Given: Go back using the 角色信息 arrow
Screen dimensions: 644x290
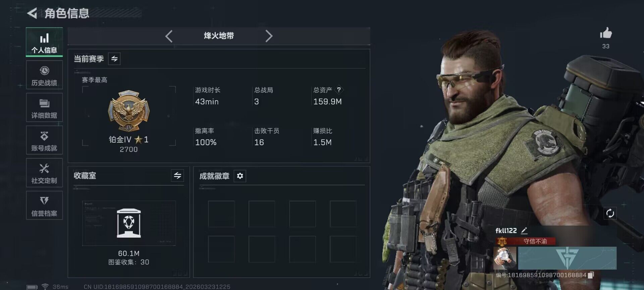Looking at the screenshot, I should (32, 13).
